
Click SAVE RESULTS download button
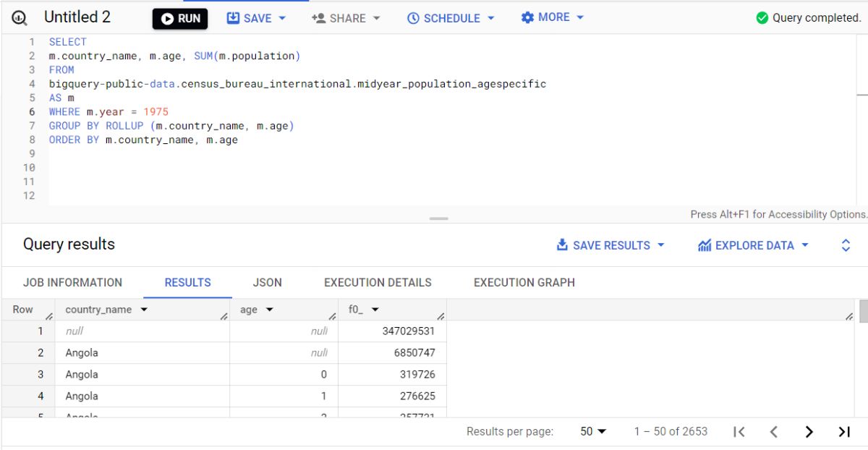tap(610, 245)
